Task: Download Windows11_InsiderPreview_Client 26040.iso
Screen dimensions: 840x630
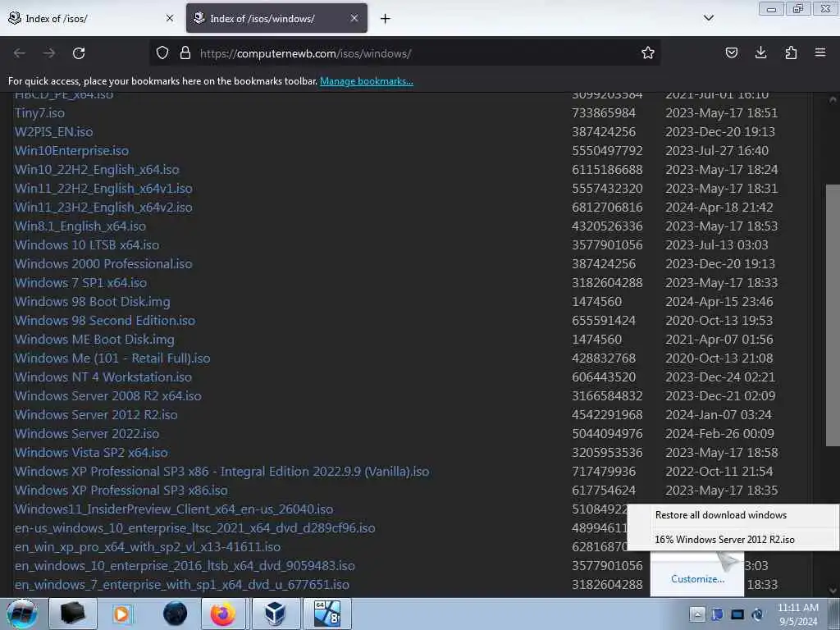Action: [x=174, y=509]
